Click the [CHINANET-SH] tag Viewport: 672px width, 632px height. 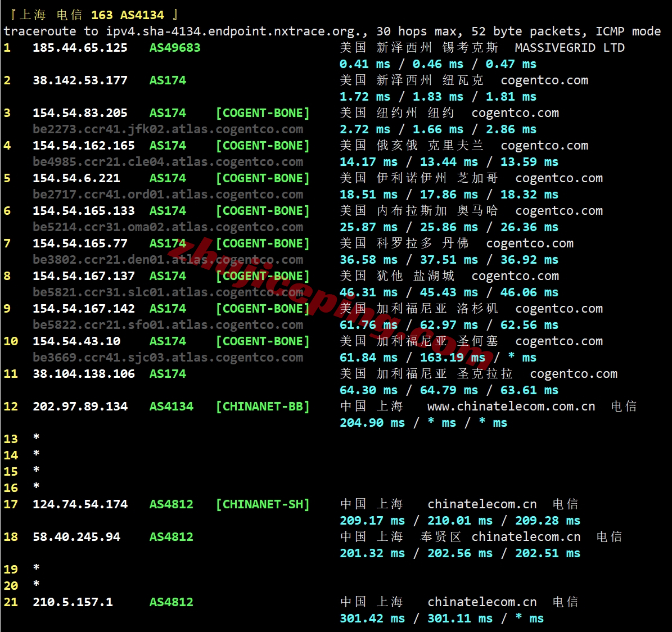click(263, 504)
